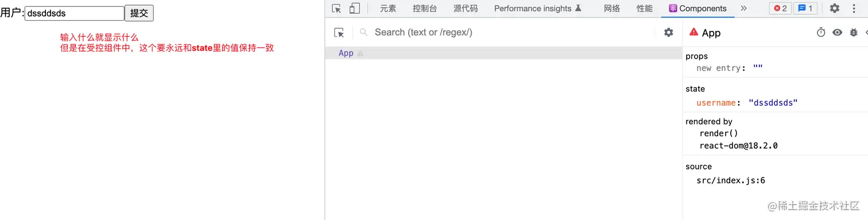Activate the DevTools inspect element cursor icon
868x220 pixels.
point(337,9)
